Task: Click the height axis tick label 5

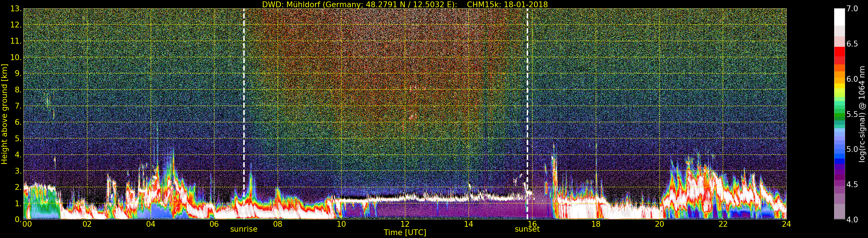Action: (x=18, y=138)
